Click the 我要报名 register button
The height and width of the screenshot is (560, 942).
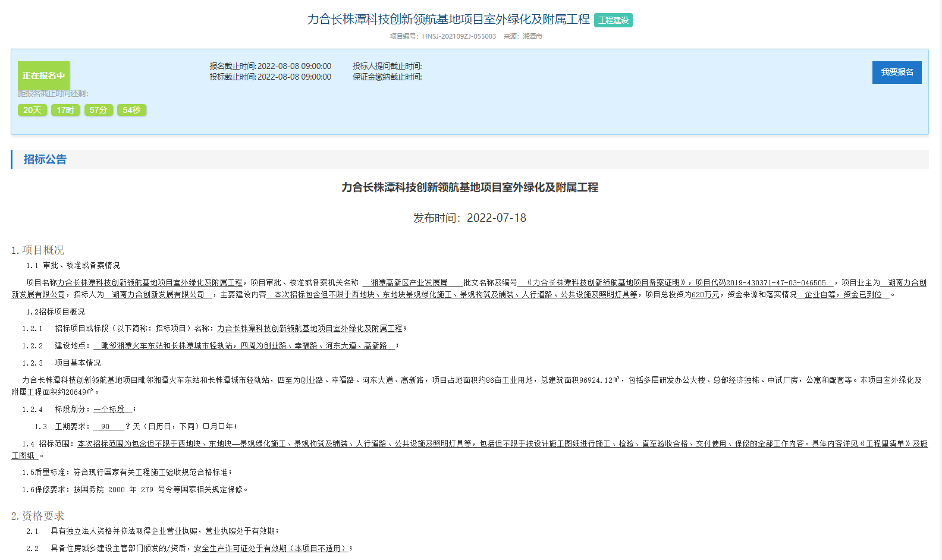click(896, 73)
